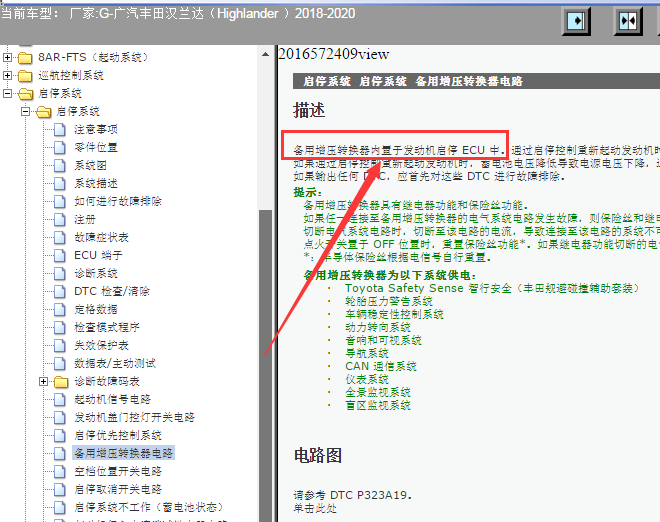660x522 pixels.
Task: Click the page icon next to 失效保护表
Action: (x=60, y=346)
